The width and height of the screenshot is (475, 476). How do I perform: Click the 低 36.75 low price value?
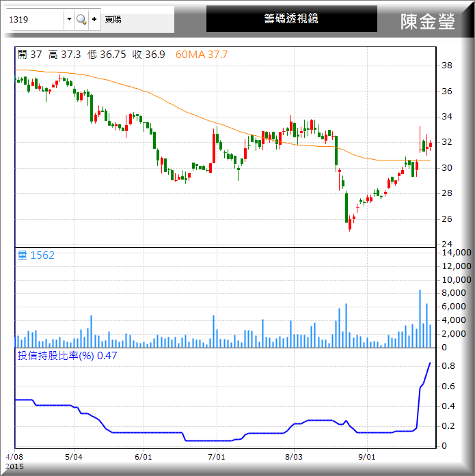107,55
